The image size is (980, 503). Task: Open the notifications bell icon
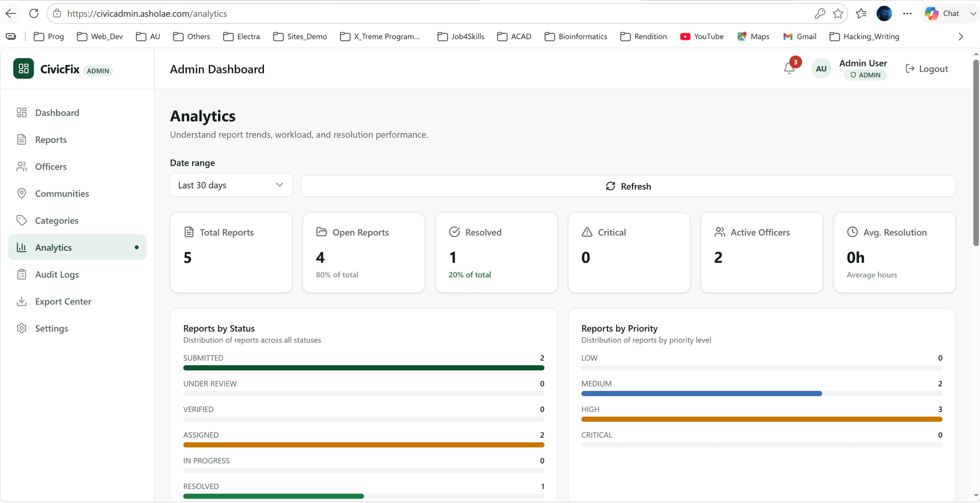click(789, 69)
